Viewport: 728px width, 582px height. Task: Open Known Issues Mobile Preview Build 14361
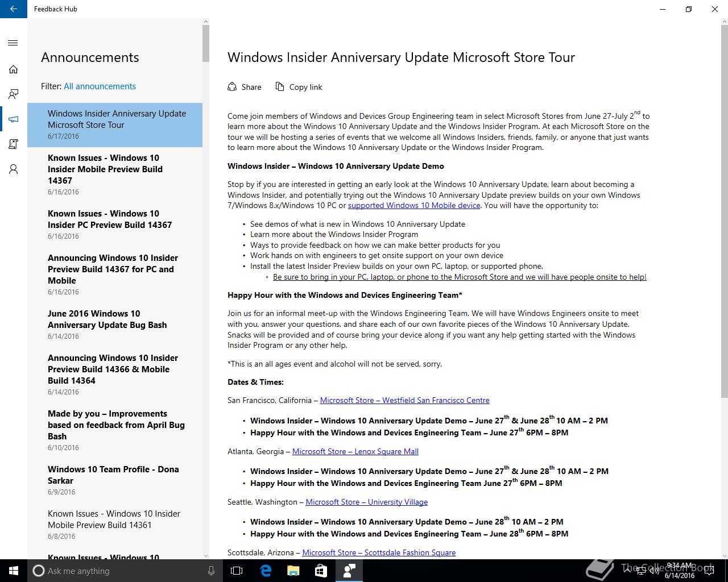point(115,525)
